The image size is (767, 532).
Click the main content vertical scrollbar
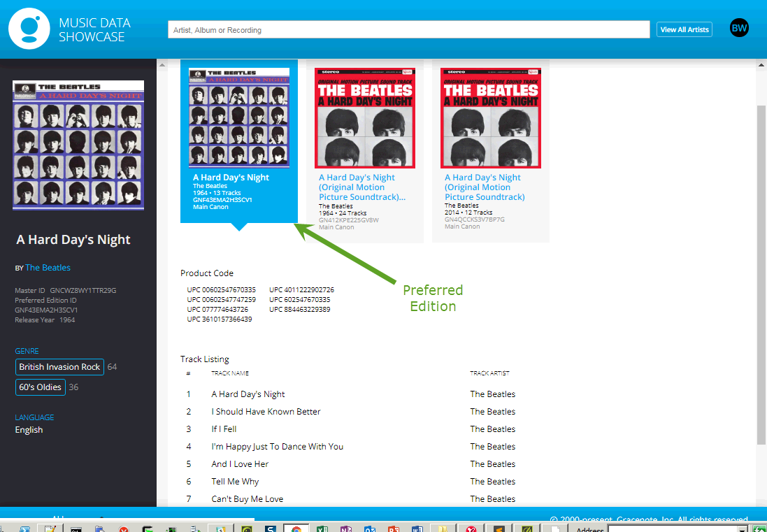(x=761, y=273)
